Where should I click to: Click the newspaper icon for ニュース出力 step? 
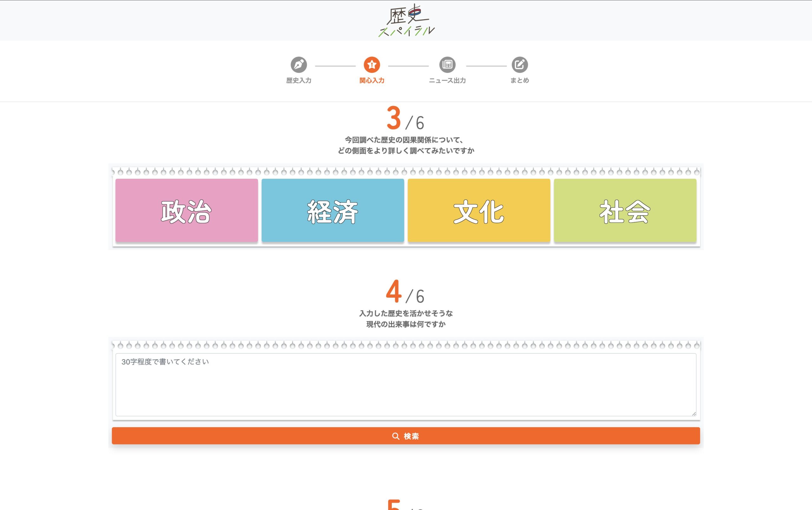[447, 64]
